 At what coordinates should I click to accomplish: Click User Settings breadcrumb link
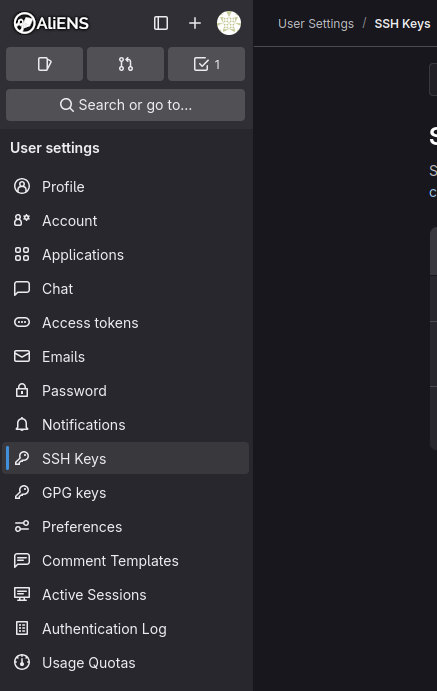point(316,24)
